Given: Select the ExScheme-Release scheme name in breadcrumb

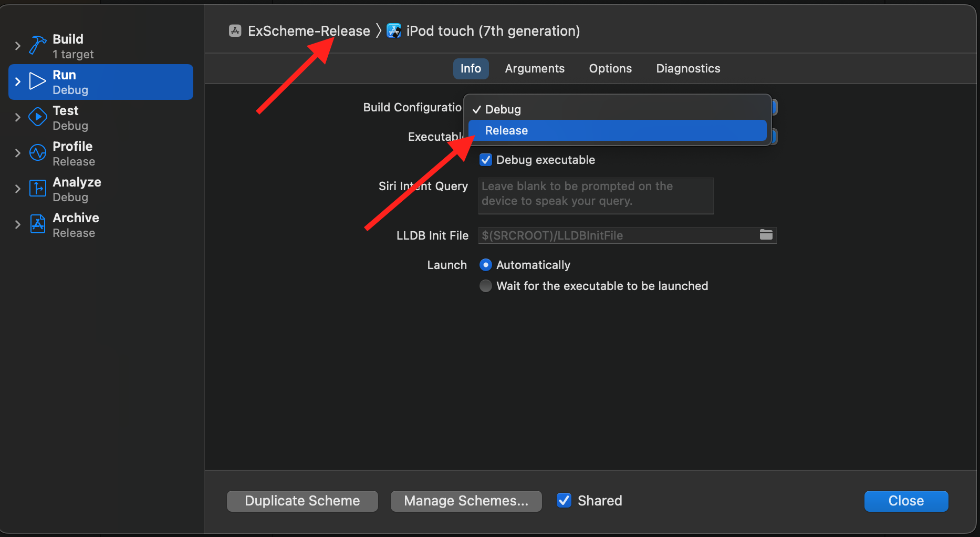Looking at the screenshot, I should tap(309, 31).
